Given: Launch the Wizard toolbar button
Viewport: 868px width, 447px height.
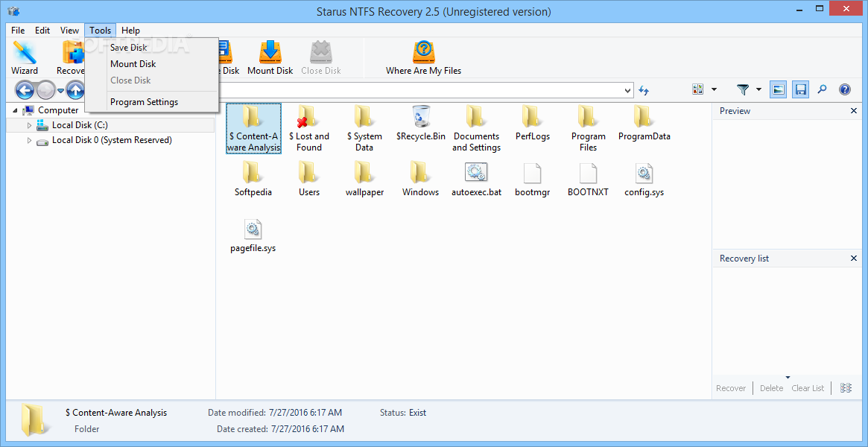Looking at the screenshot, I should click(x=25, y=57).
